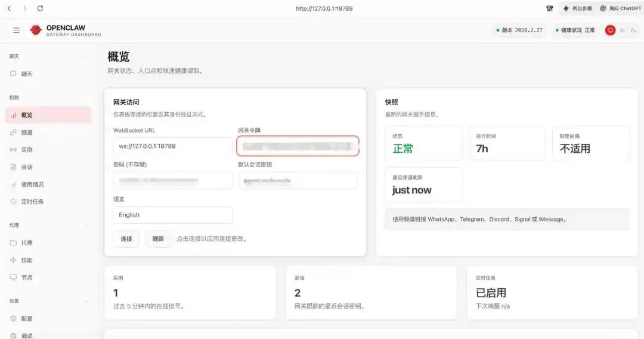This screenshot has width=644, height=339.
Task: Open 技能 skills page in sidebar
Action: 48,260
